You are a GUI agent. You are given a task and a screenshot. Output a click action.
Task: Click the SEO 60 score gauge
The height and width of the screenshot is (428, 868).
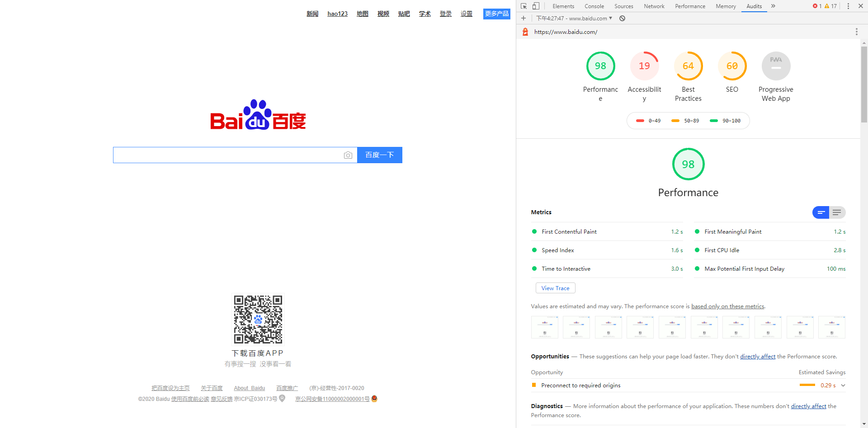732,66
